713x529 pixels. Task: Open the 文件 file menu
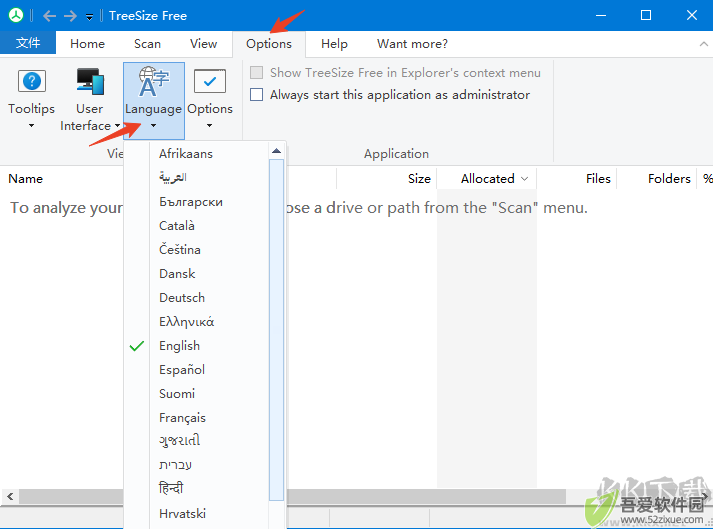coord(28,43)
